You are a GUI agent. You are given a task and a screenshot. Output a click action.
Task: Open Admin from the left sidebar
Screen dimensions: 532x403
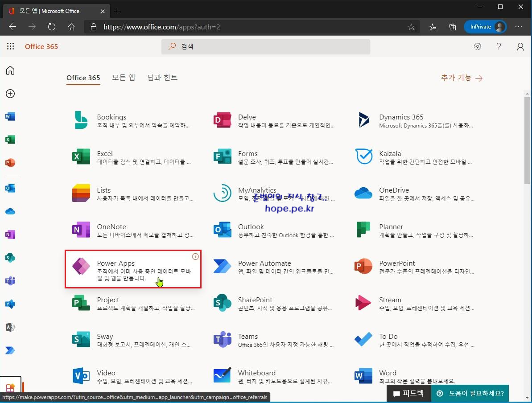click(x=10, y=327)
